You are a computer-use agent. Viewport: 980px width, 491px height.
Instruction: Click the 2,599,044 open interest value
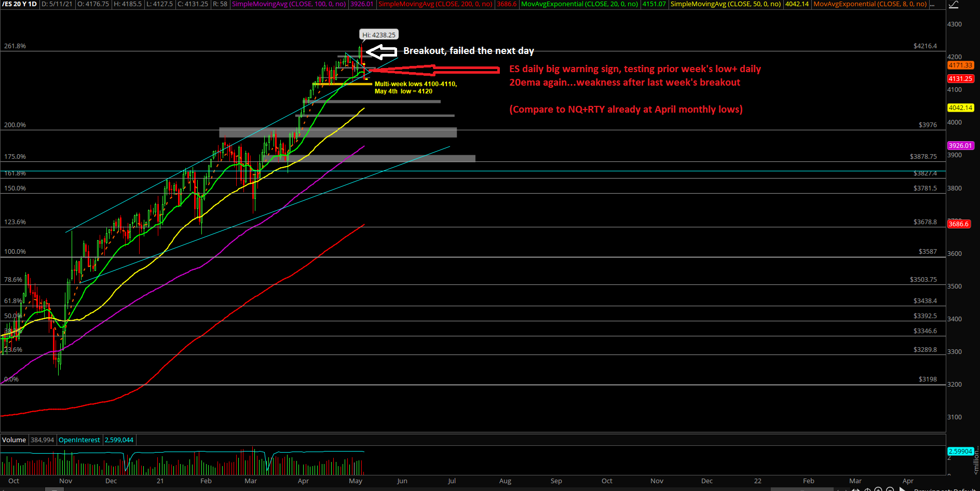(119, 440)
